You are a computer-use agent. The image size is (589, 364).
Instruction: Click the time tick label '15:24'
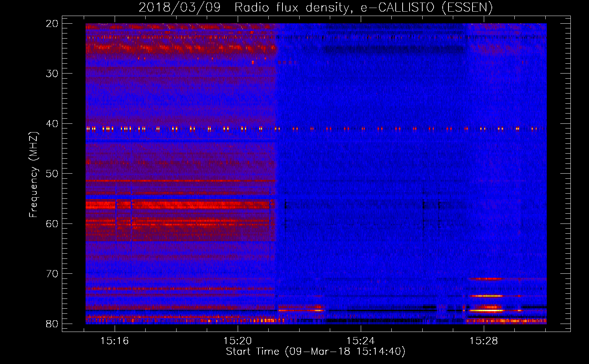point(361,341)
